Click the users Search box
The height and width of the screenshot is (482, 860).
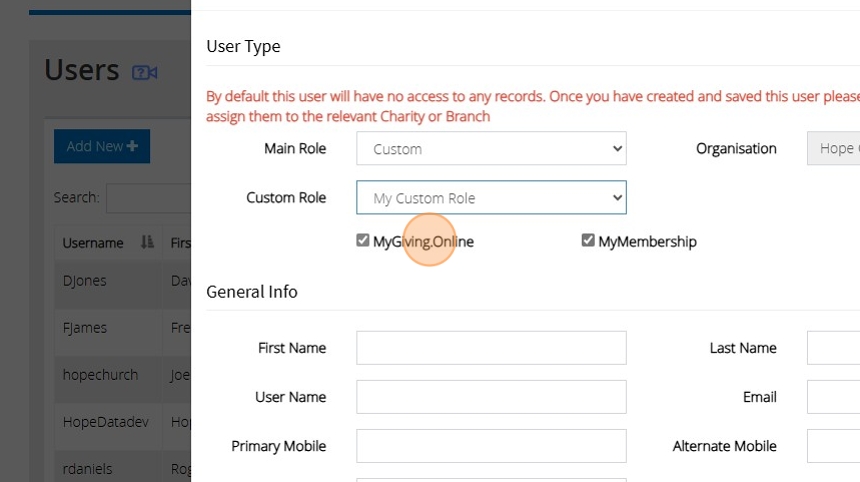(x=148, y=198)
